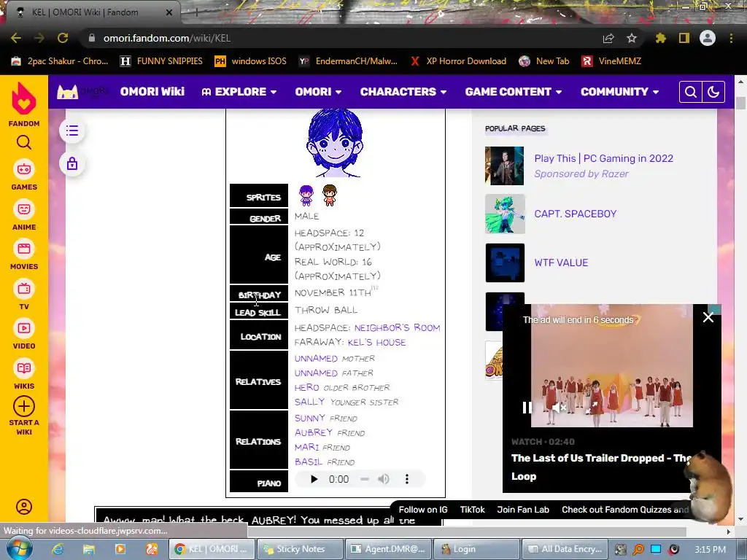Expand the COMMUNITY dropdown menu
The width and height of the screenshot is (747, 560).
tap(619, 92)
